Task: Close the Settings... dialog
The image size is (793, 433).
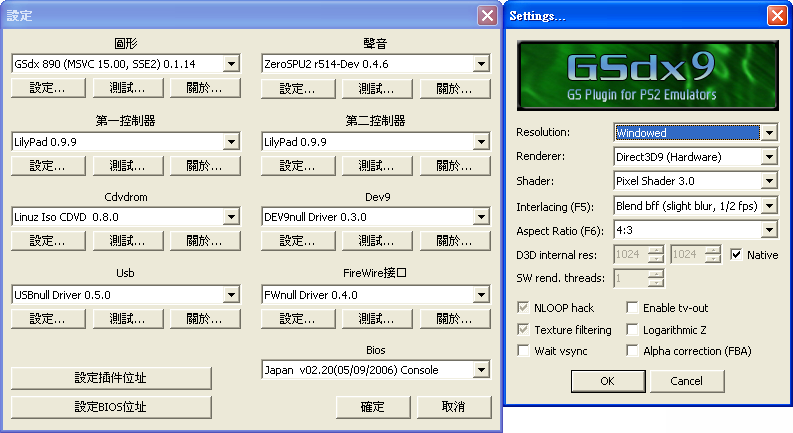Action: pyautogui.click(x=777, y=16)
